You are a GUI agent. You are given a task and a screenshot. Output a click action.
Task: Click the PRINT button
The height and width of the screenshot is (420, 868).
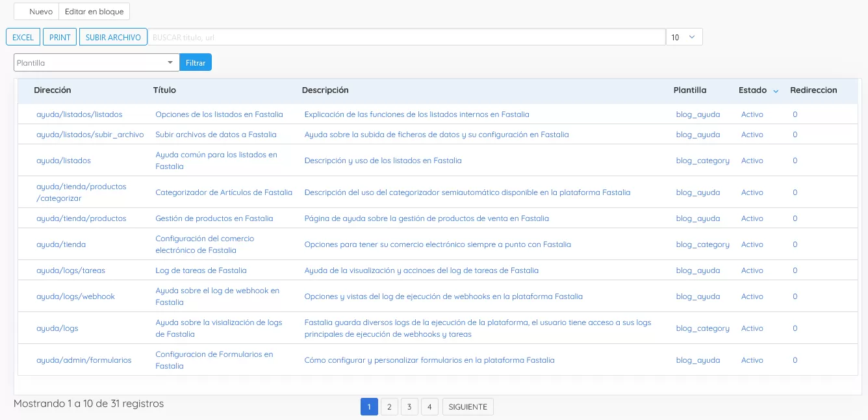(x=60, y=37)
